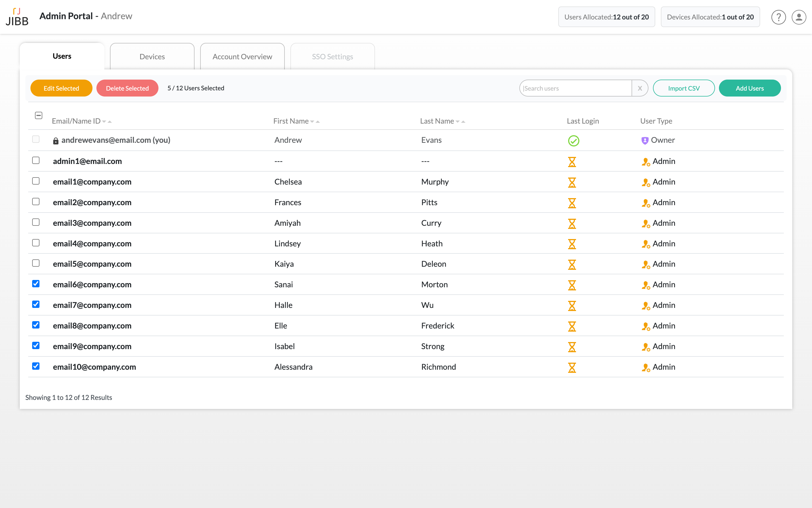Open the SSO Settings tab
This screenshot has height=508, width=812.
coord(332,56)
